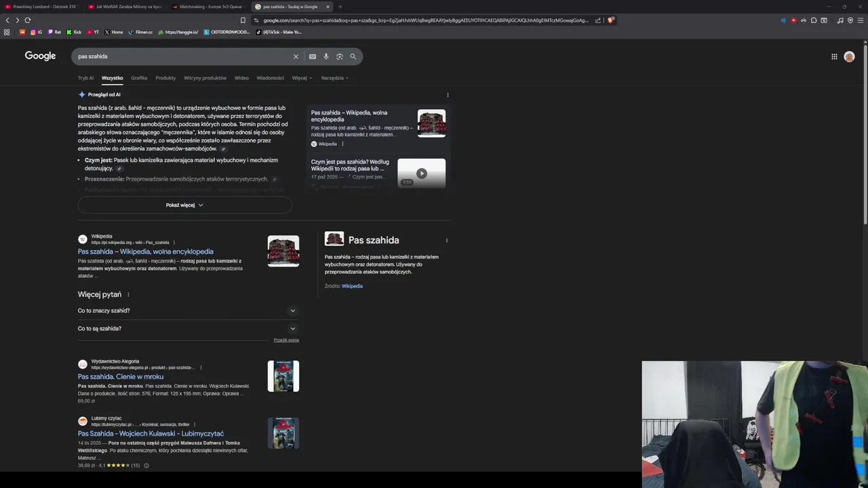
Task: Open the Narzędzia dropdown
Action: [335, 78]
